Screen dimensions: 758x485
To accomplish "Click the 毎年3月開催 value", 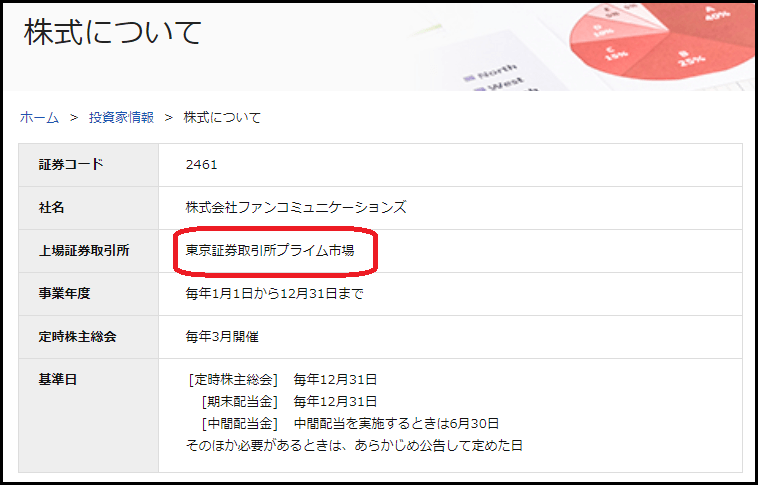I will 229,337.
